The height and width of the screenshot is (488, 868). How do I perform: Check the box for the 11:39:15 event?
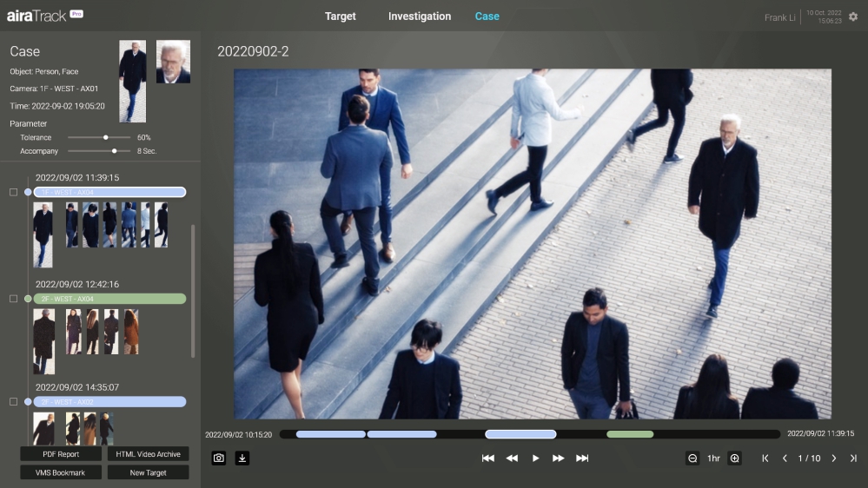click(x=13, y=192)
